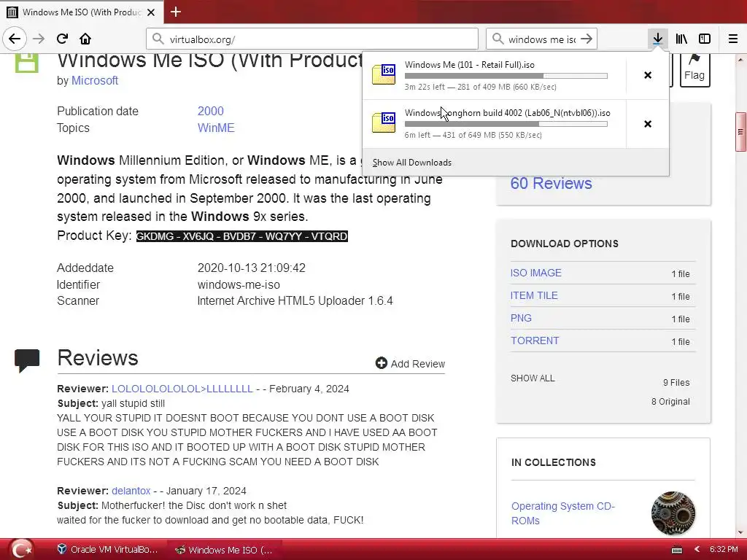Click the 9 Files count text
Viewport: 747px width, 560px height.
coord(676,382)
